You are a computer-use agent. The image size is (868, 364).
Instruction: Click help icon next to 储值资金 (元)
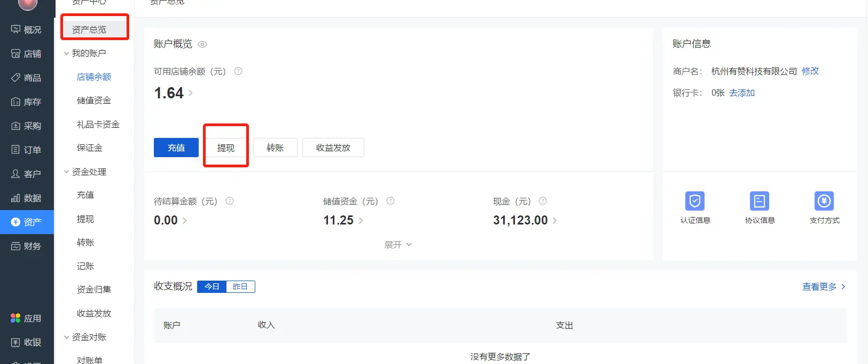coord(390,201)
